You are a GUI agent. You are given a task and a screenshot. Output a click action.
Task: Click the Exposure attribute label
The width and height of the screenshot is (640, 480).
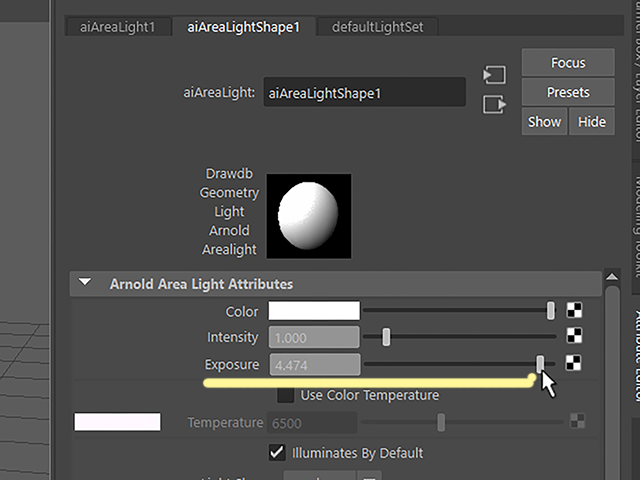click(232, 364)
